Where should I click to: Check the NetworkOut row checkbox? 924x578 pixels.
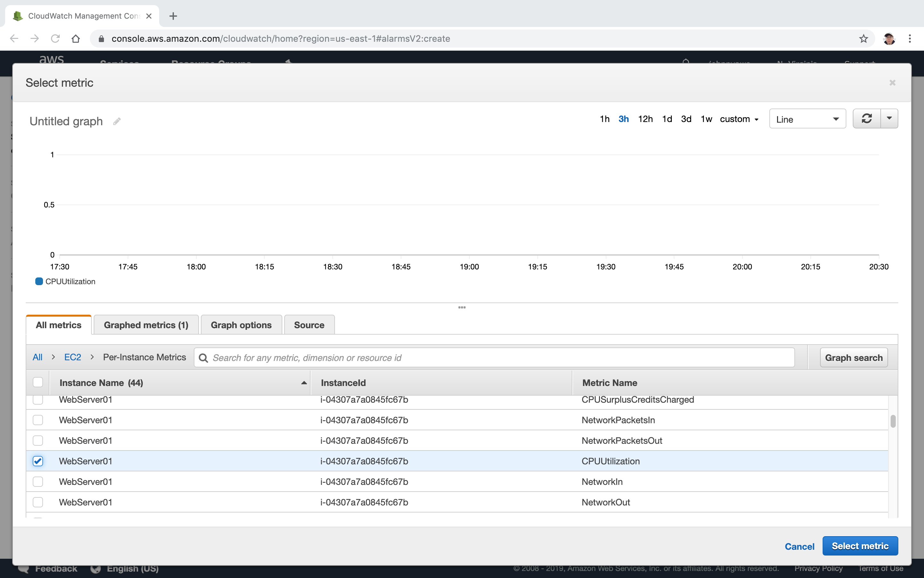(38, 502)
